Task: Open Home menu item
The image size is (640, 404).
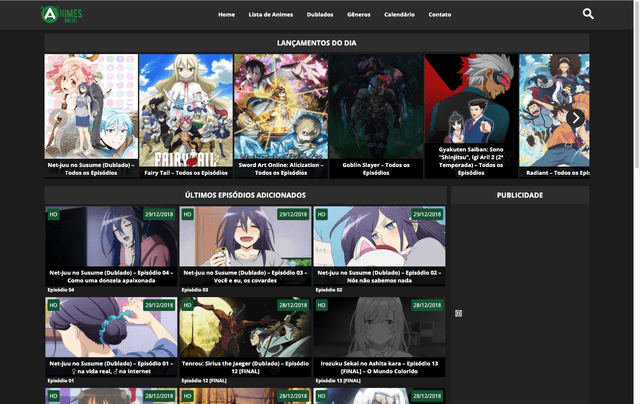Action: [x=226, y=14]
